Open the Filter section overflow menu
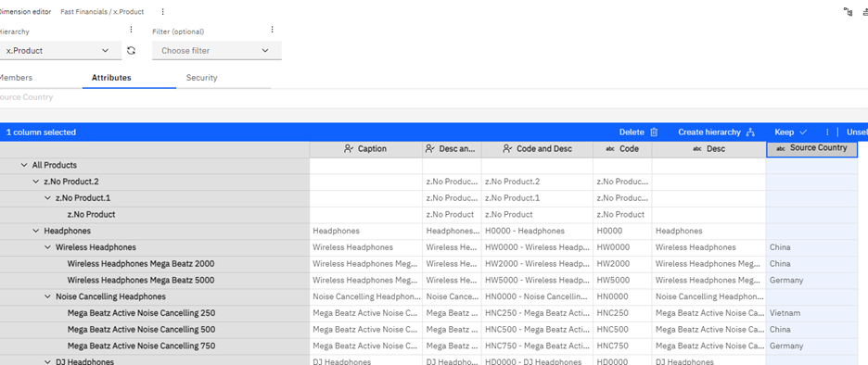The image size is (868, 365). point(273,30)
